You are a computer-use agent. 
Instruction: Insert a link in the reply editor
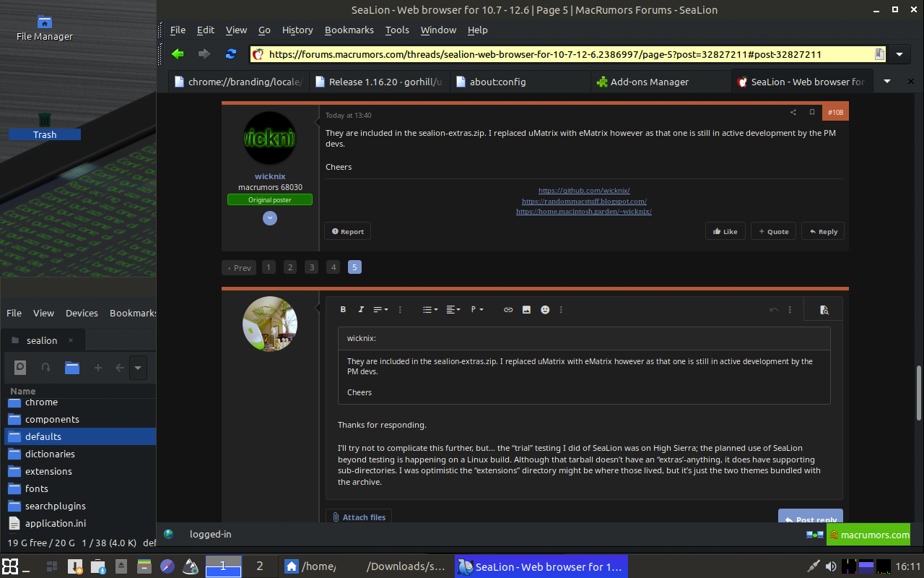point(508,309)
